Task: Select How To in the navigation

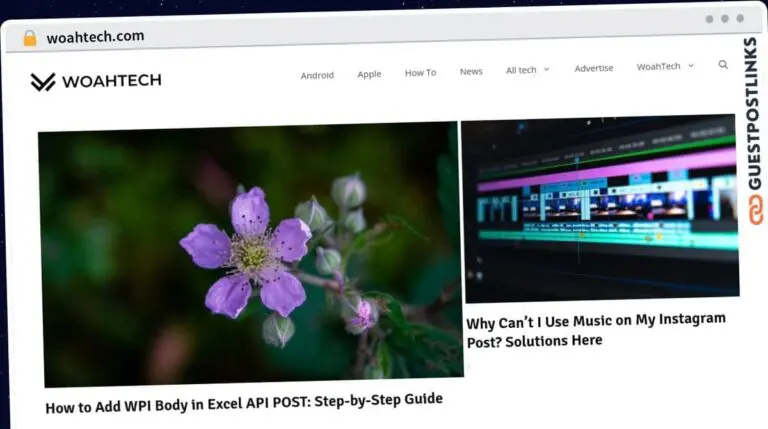Action: [420, 73]
